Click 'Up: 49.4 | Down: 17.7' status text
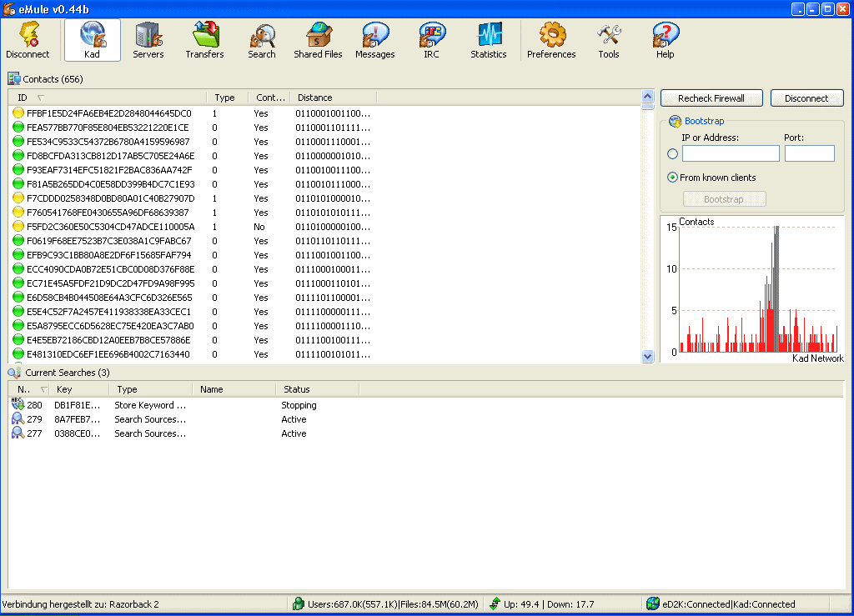 pos(549,604)
